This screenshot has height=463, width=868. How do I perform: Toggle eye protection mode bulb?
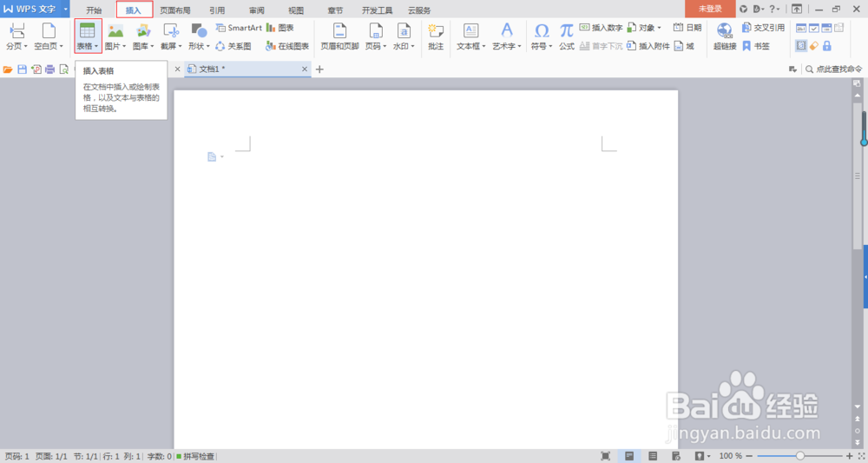pyautogui.click(x=700, y=456)
